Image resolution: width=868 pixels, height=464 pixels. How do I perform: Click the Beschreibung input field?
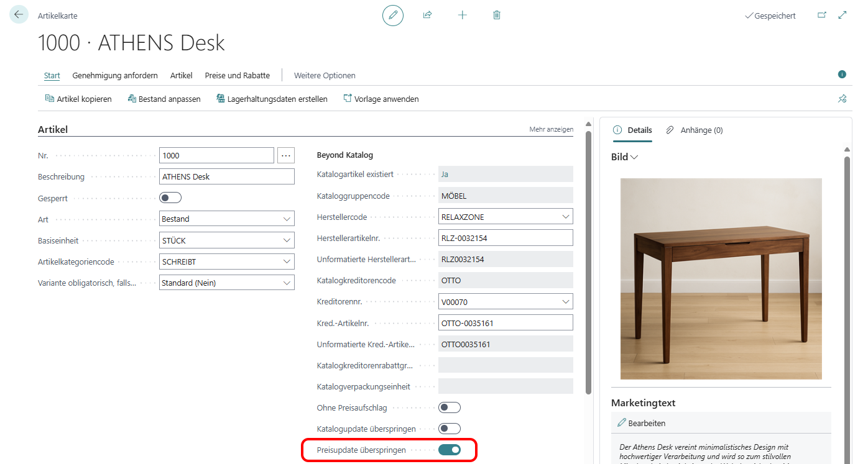click(x=226, y=176)
